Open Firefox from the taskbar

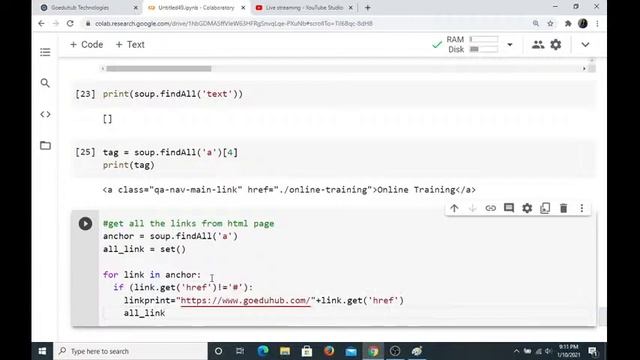click(329, 351)
